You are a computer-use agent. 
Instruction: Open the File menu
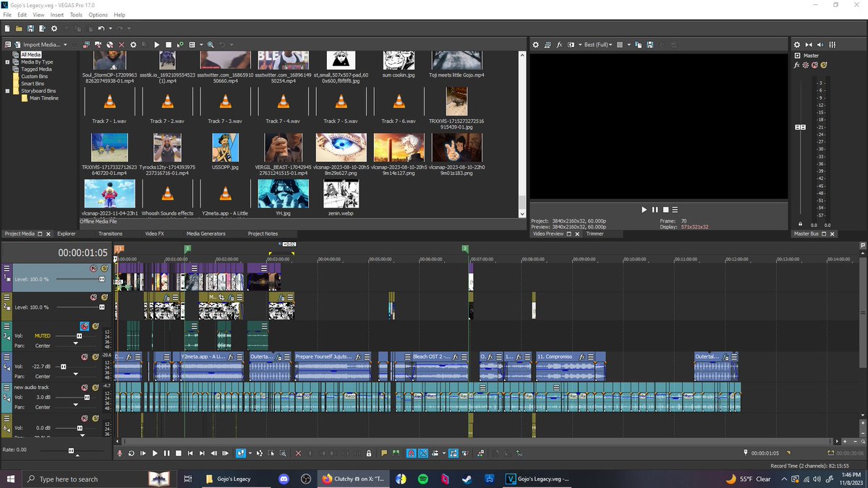point(7,14)
